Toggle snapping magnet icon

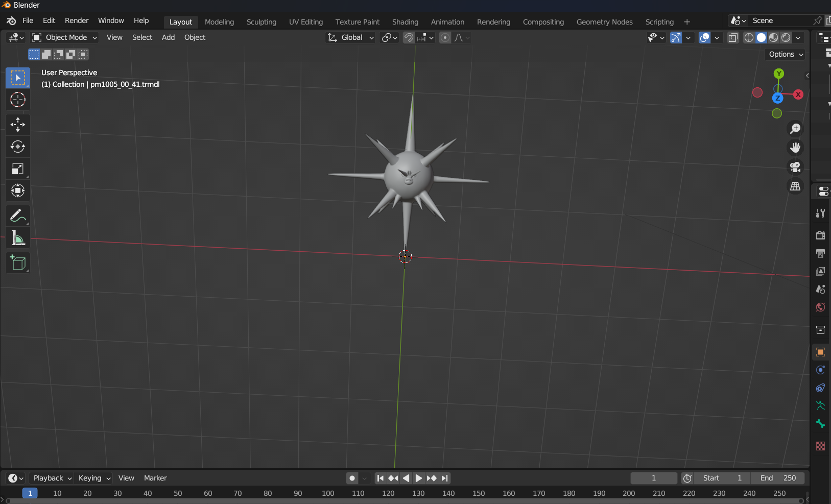409,37
